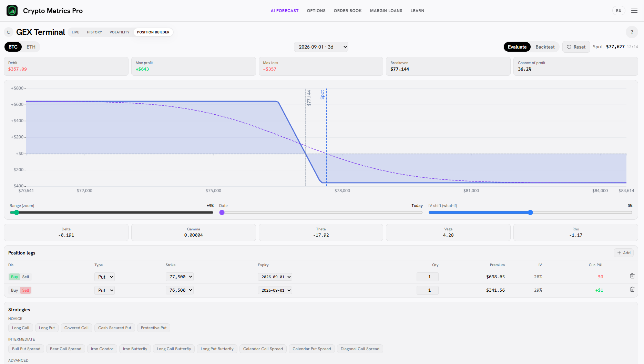Screen dimensions: 644x364
Task: Open the Learn nav item
Action: (417, 11)
